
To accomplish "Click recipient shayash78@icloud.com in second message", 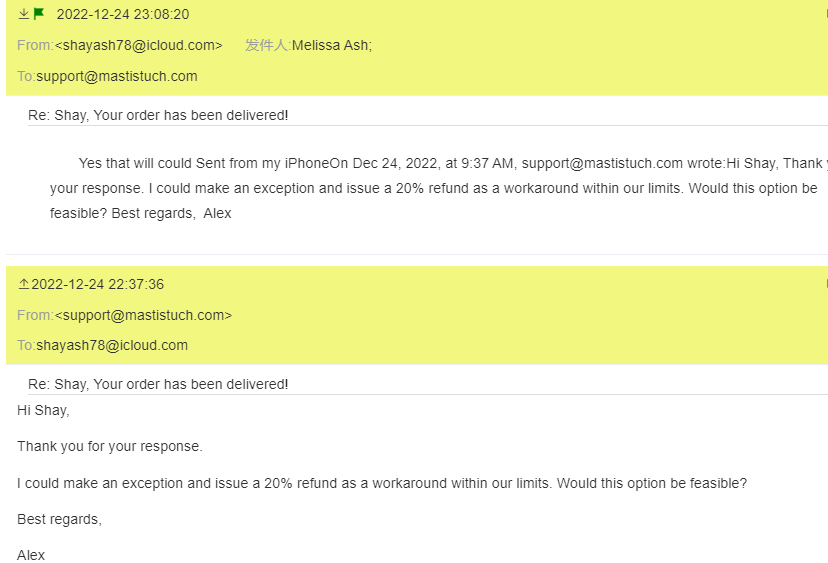I will [x=112, y=345].
